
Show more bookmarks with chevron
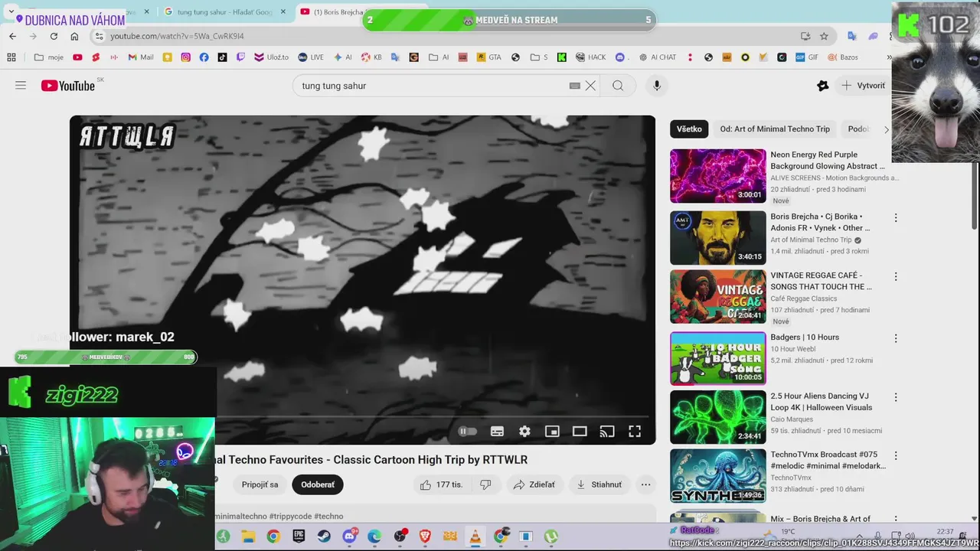889,57
